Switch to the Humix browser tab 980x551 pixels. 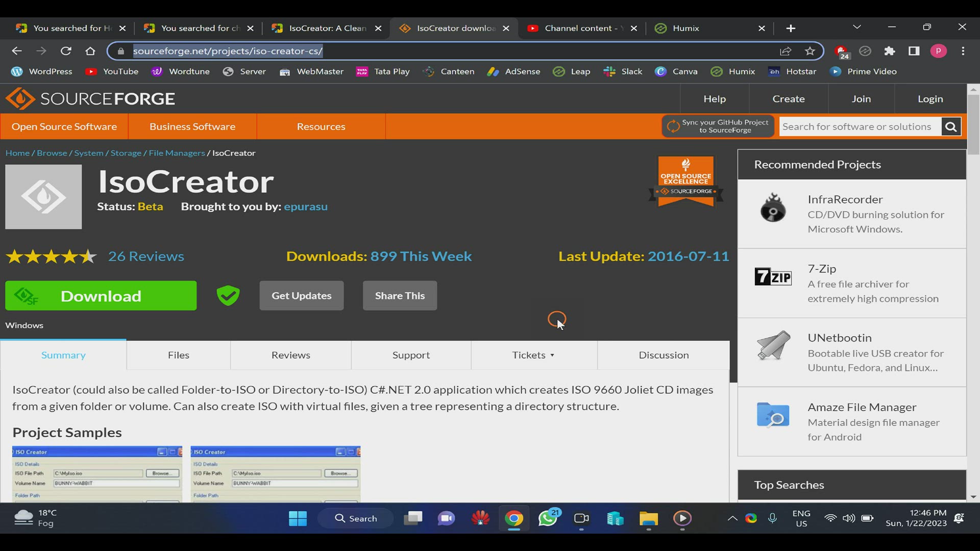click(710, 28)
